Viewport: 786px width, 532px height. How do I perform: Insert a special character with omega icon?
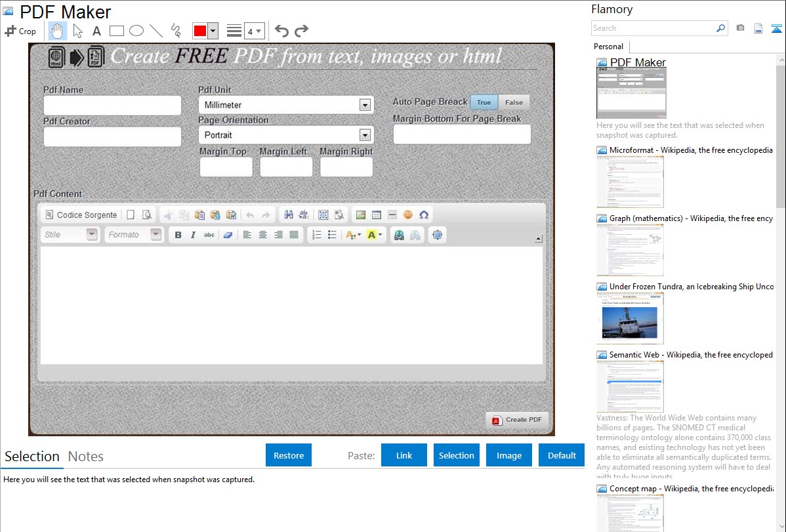click(x=424, y=215)
